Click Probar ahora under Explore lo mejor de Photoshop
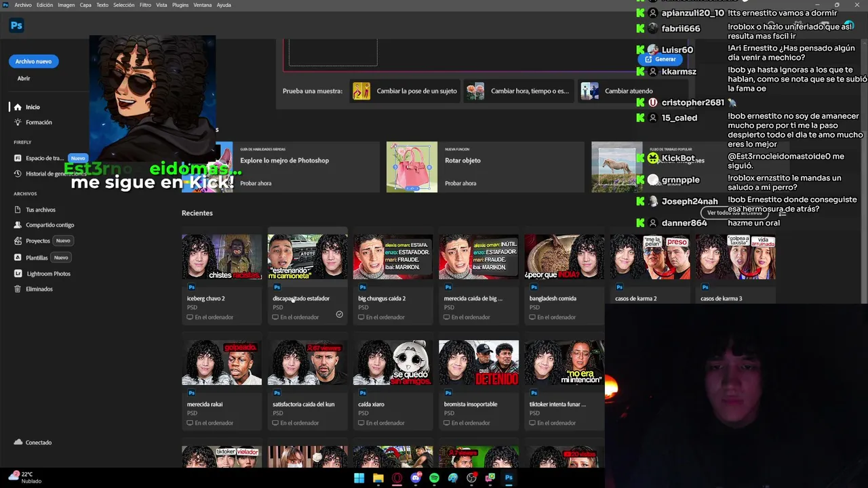The width and height of the screenshot is (868, 488). tap(256, 183)
